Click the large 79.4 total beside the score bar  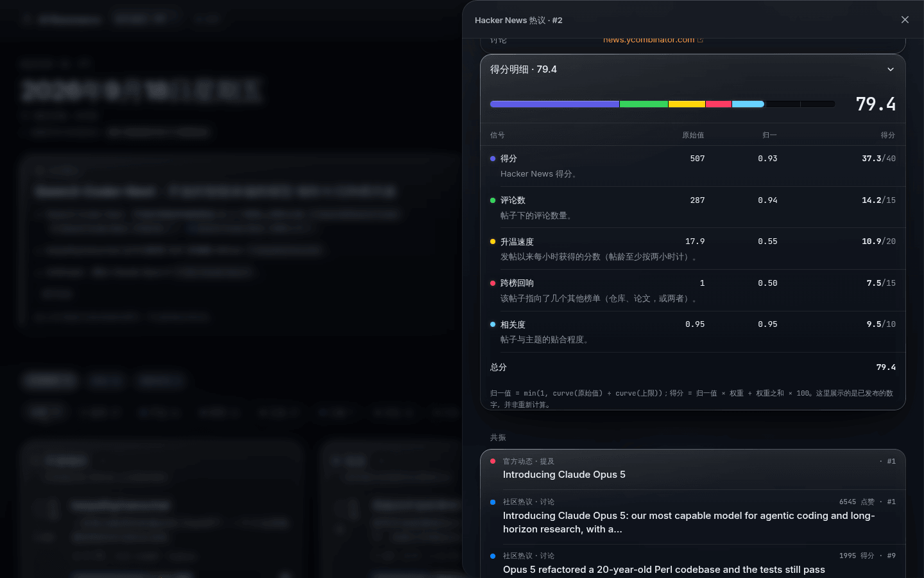tap(875, 104)
